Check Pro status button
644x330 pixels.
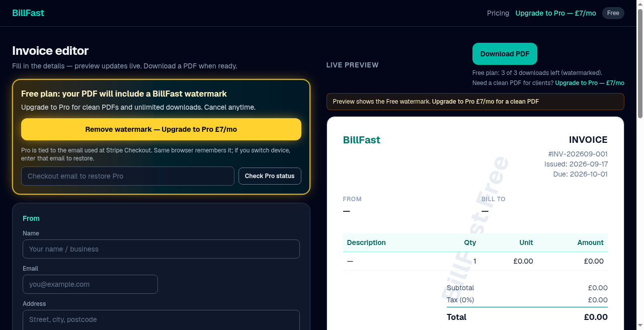270,176
